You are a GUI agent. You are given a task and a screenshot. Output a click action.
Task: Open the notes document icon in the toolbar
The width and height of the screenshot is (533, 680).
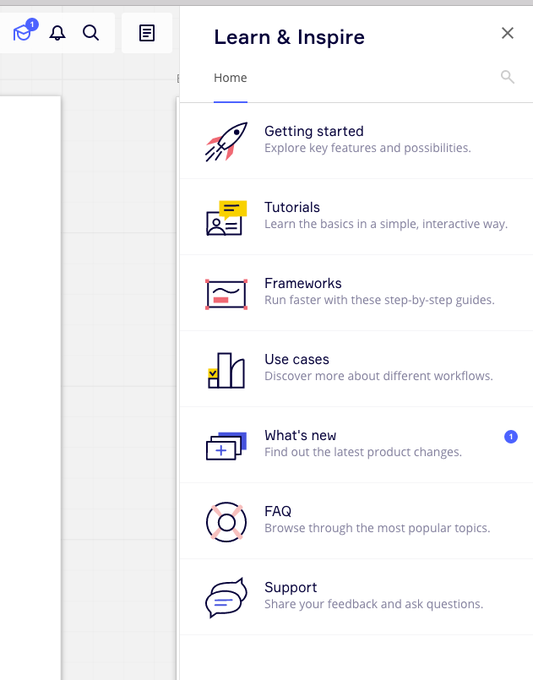coord(147,33)
